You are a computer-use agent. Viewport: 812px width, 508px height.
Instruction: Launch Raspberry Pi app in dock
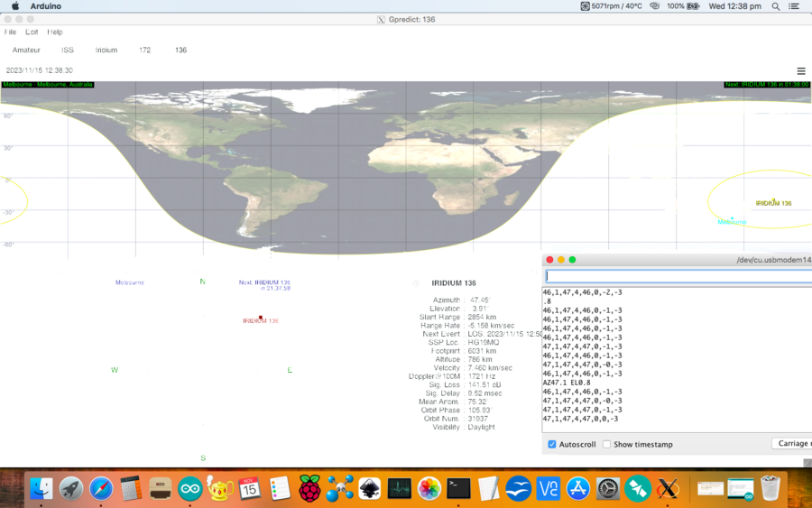click(309, 489)
